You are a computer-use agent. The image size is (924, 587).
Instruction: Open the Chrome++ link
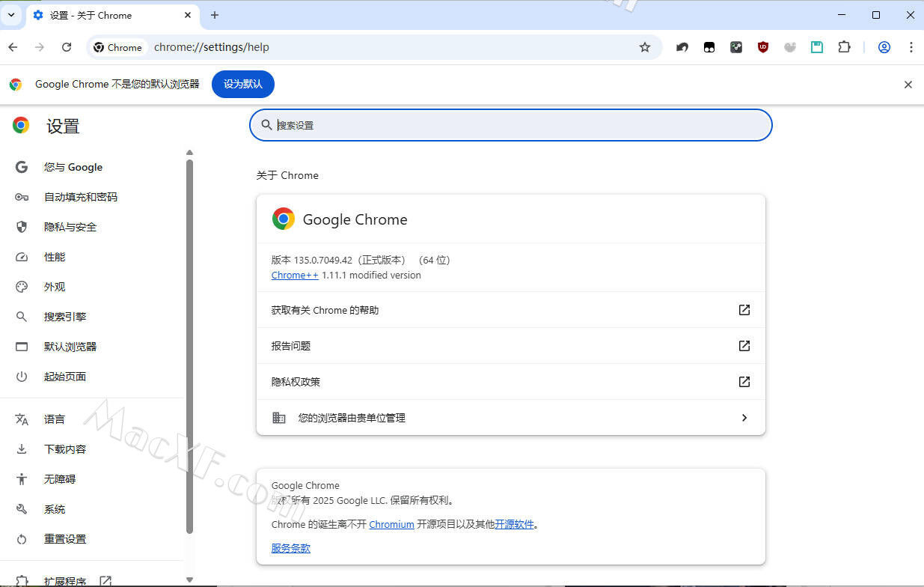point(295,276)
